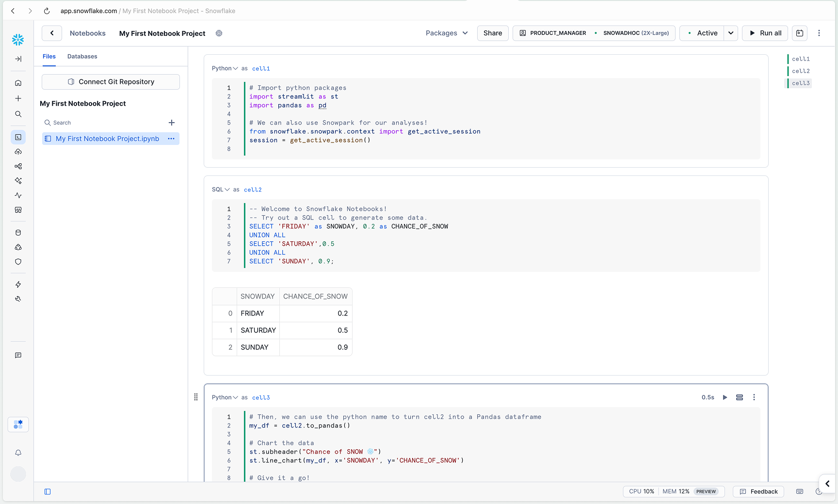Collapse the sidebar with the panel toggle

[x=48, y=491]
